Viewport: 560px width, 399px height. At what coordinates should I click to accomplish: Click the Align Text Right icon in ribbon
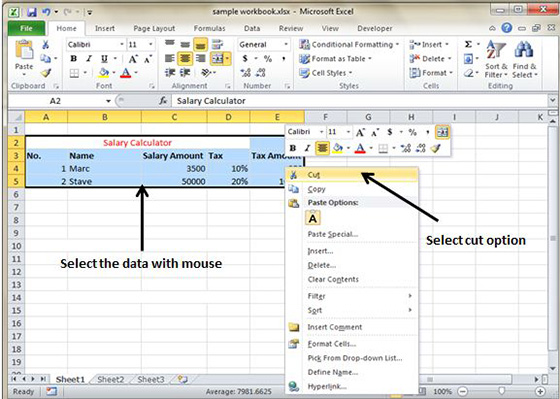201,59
